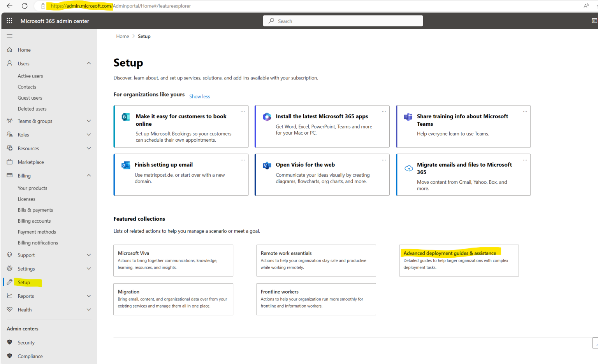Click the cloud migrate icon on its card

[408, 168]
